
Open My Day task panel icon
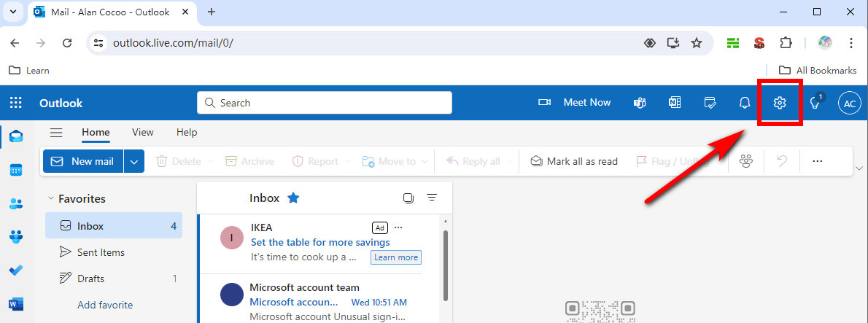tap(710, 104)
